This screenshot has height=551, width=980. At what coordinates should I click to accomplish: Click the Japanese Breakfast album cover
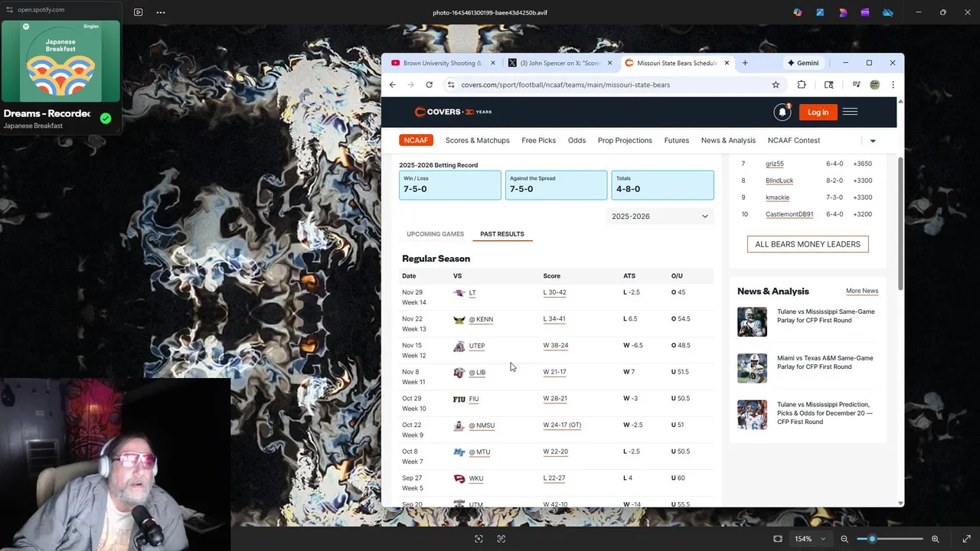[60, 61]
